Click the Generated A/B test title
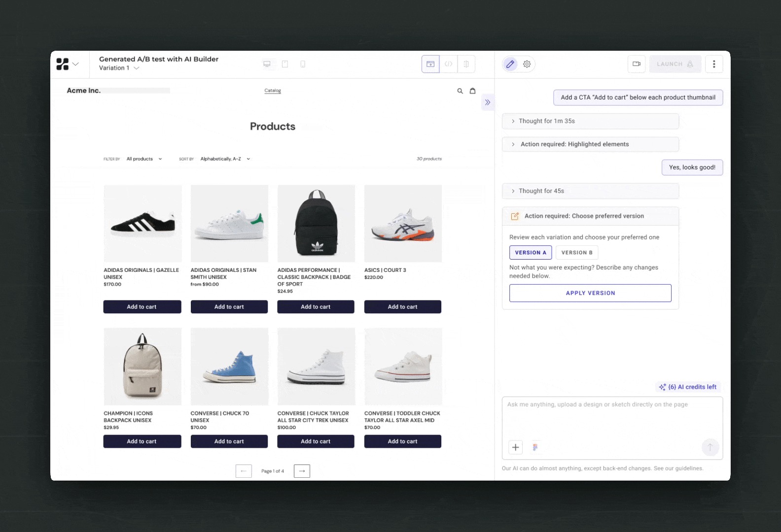This screenshot has height=532, width=781. 159,59
